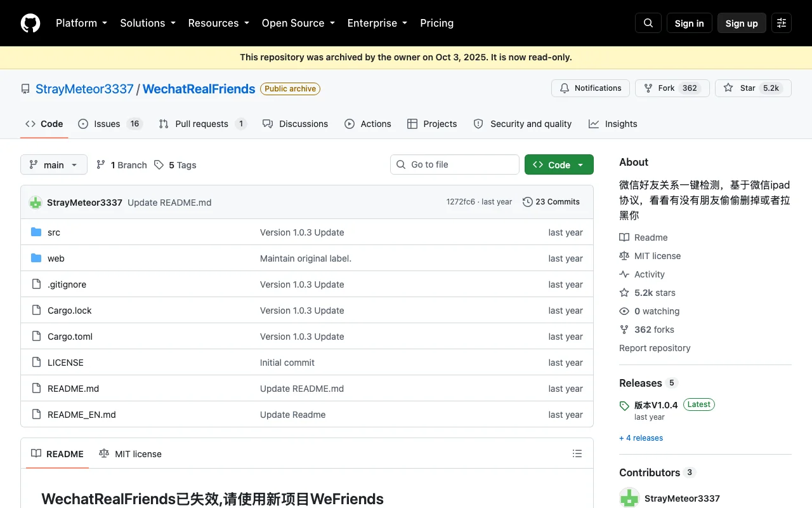Viewport: 812px width, 508px height.
Task: Open the Enterprise dropdown menu
Action: (x=377, y=23)
